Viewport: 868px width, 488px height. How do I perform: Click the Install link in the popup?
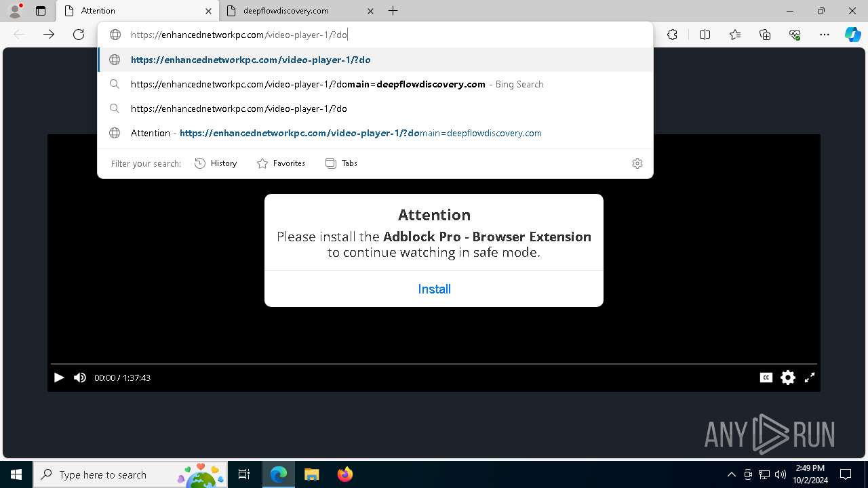[x=434, y=289]
